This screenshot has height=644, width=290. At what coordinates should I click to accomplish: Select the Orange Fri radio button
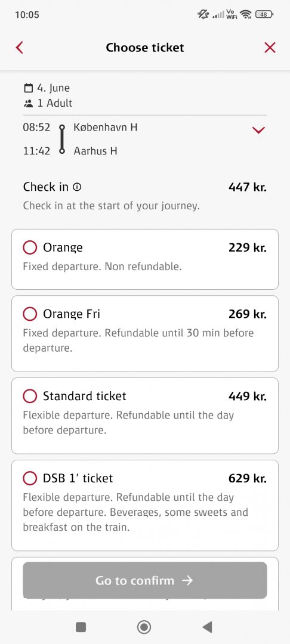tap(30, 314)
